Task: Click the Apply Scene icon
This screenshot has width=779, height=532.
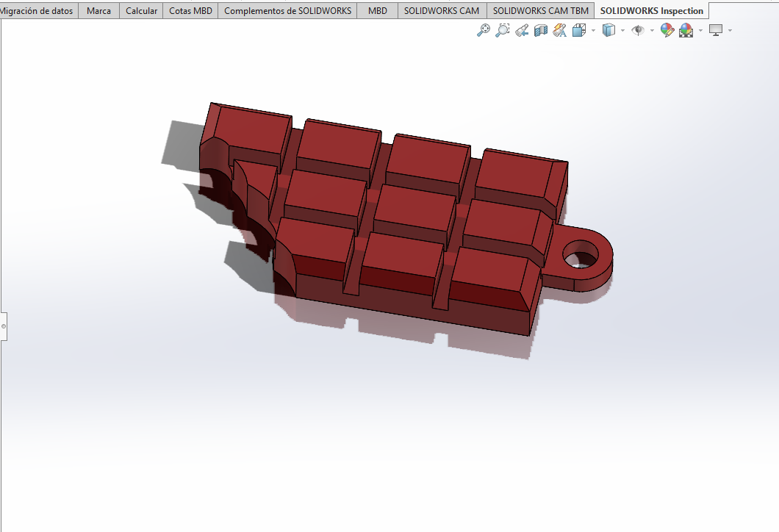Action: tap(686, 30)
